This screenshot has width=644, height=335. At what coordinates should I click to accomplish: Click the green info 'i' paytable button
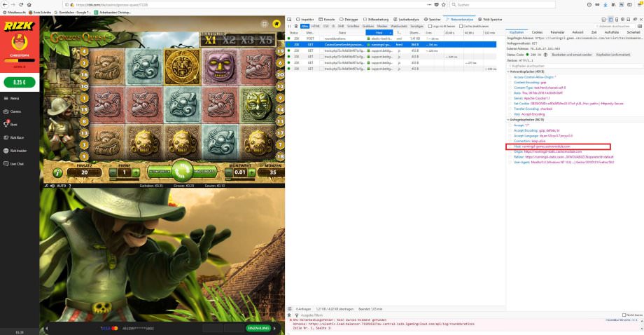[57, 173]
